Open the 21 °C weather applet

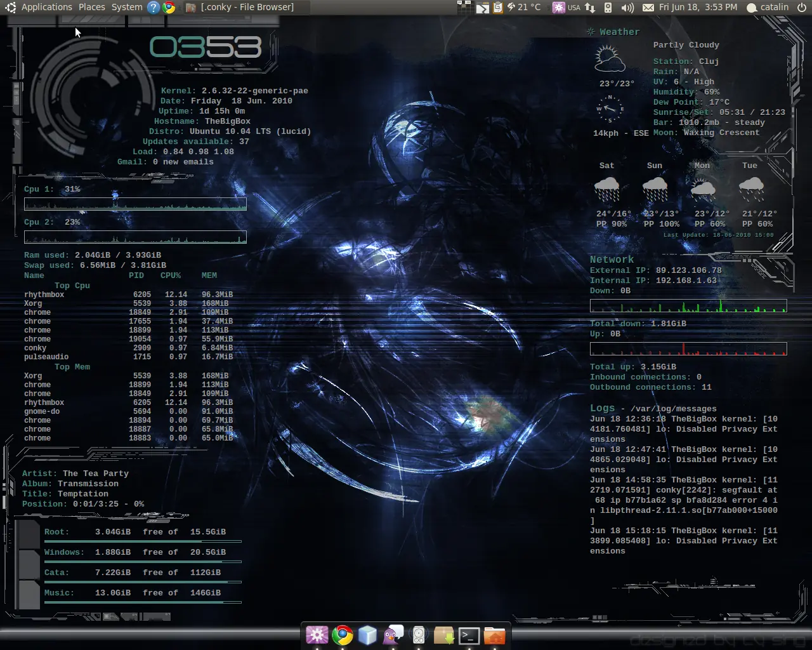524,8
